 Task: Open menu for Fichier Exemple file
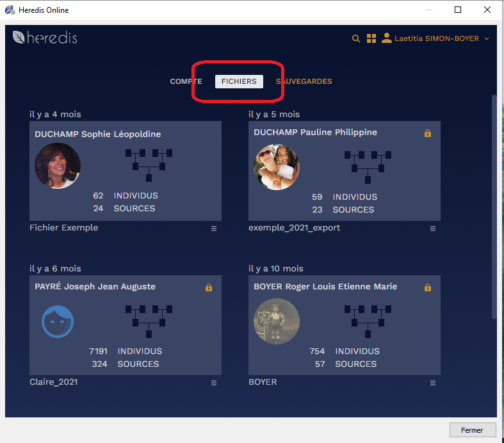tap(214, 229)
